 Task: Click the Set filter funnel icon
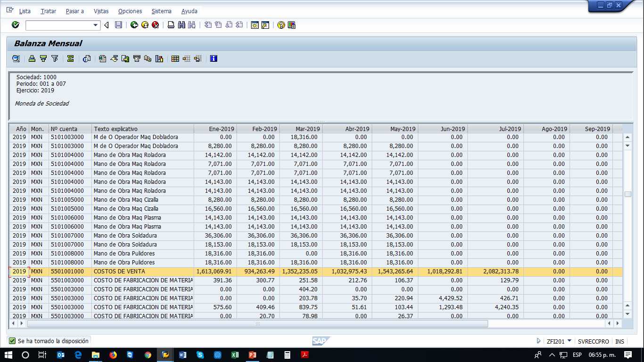[x=55, y=58]
